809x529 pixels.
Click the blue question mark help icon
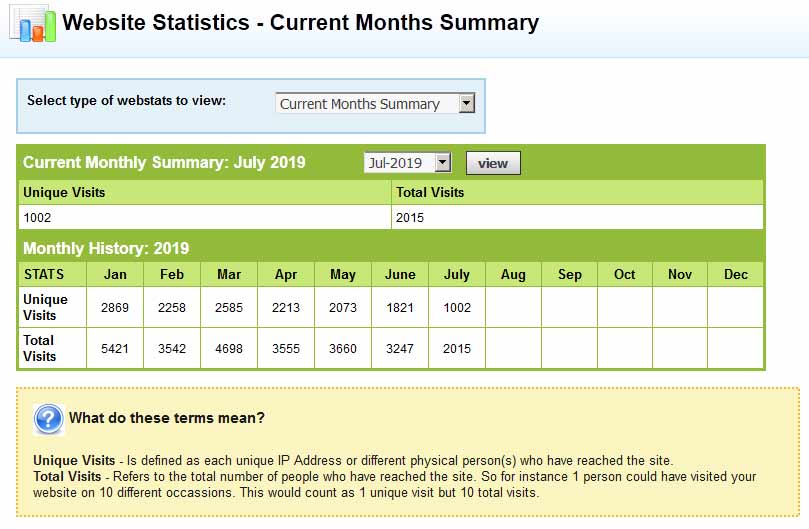tap(48, 419)
